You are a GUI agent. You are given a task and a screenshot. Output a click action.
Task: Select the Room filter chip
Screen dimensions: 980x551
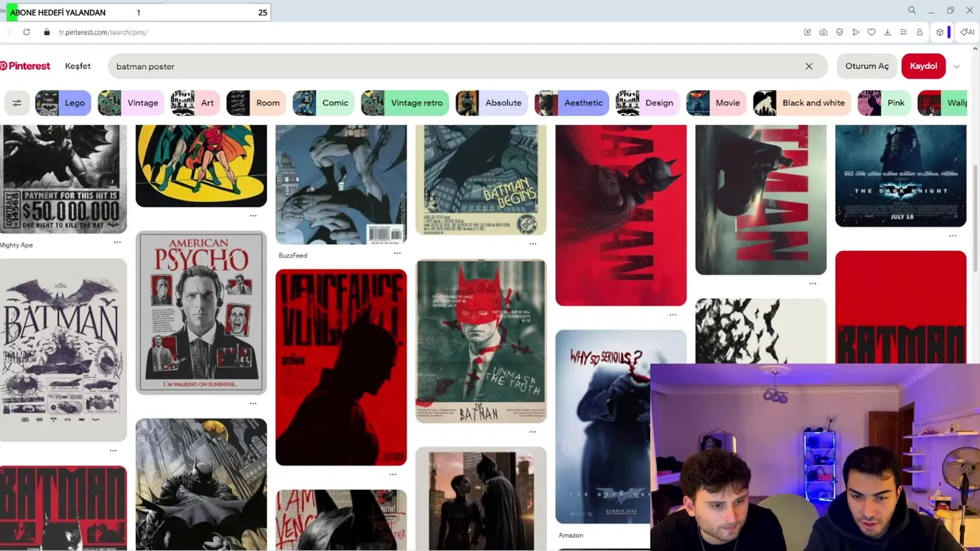256,103
